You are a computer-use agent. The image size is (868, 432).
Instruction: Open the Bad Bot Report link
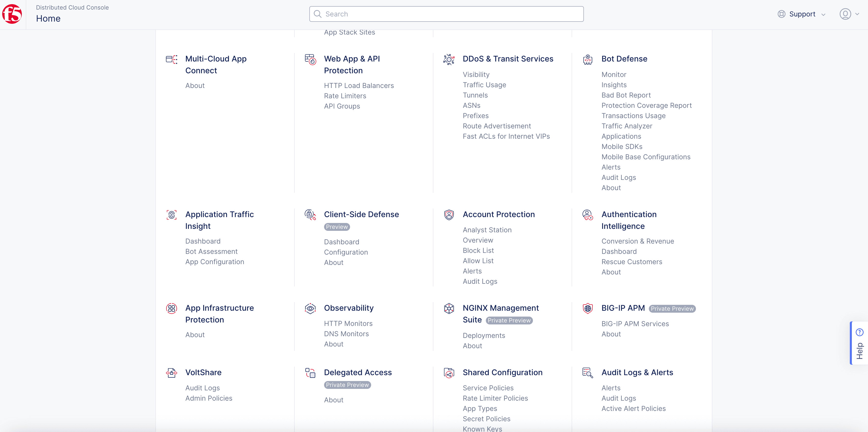[x=626, y=95]
